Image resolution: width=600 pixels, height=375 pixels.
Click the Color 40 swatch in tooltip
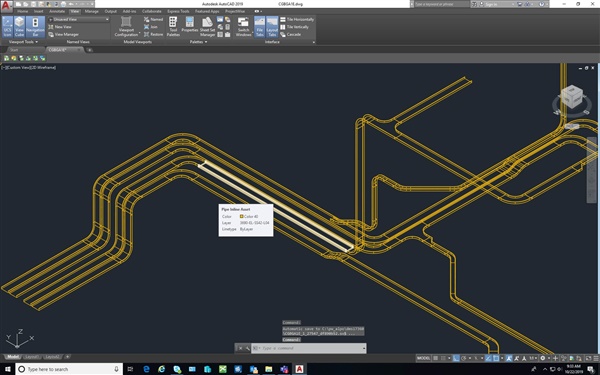[x=241, y=216]
